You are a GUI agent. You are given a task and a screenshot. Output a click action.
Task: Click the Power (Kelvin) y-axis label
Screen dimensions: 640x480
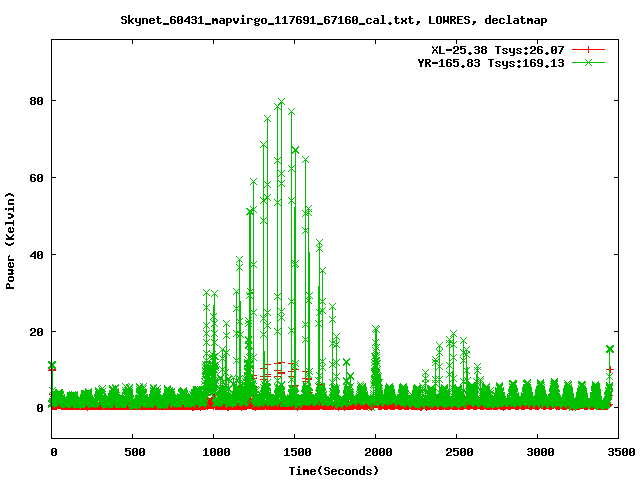click(10, 241)
